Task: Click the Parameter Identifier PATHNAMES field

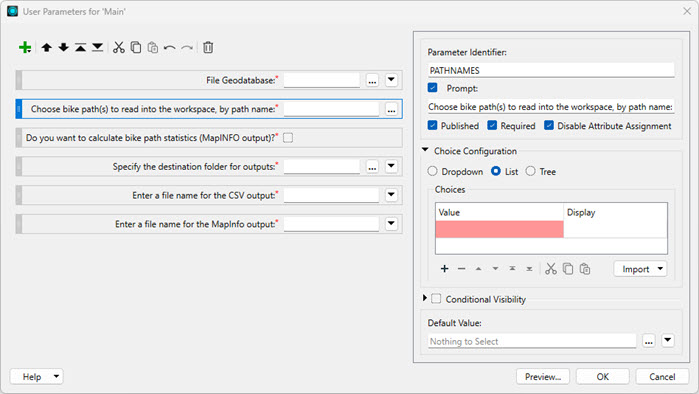Action: tap(551, 70)
